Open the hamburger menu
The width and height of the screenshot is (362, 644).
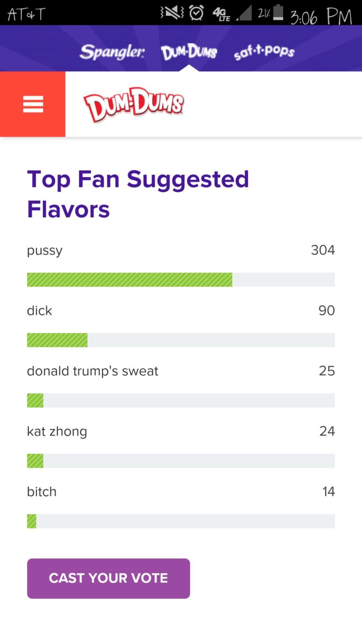33,104
